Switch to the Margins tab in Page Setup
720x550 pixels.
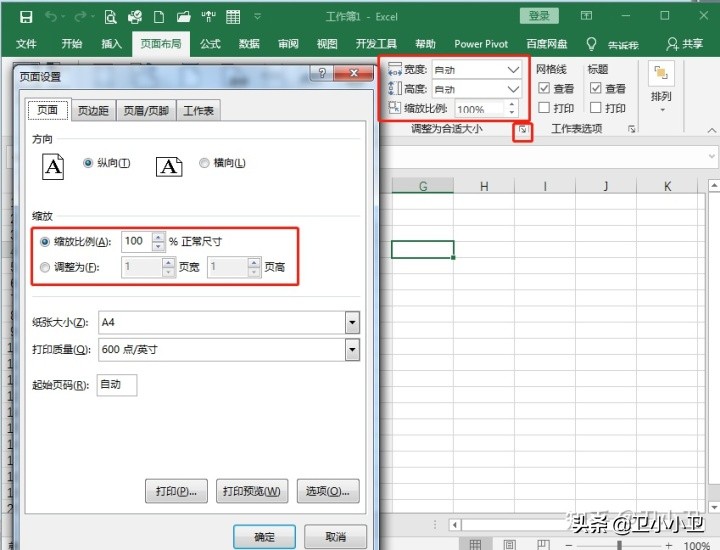(93, 111)
